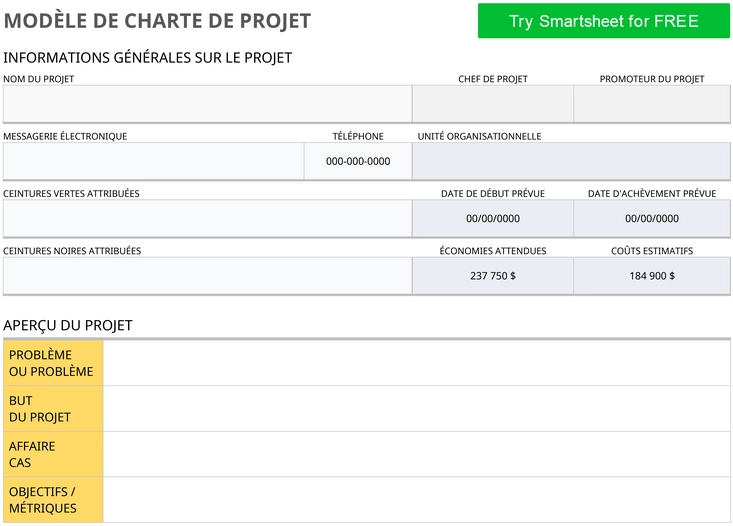This screenshot has width=733, height=526.
Task: Click the blank cell beside Objectifs / Métriques
Action: (x=417, y=500)
